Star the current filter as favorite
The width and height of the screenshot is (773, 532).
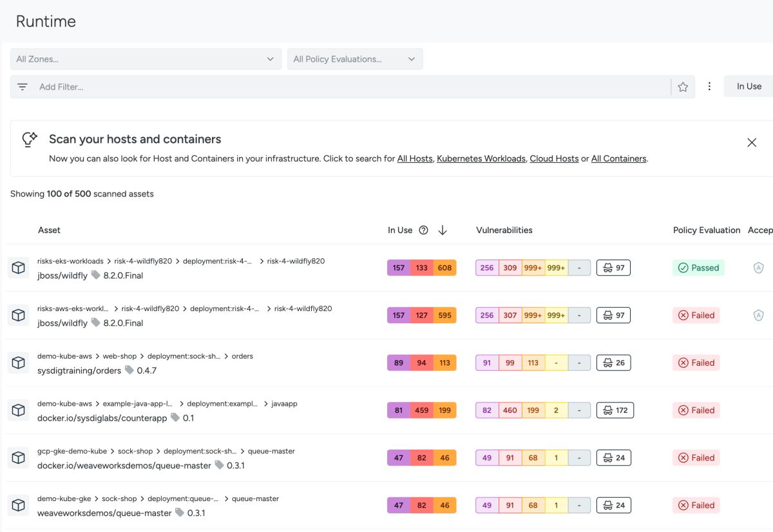683,87
